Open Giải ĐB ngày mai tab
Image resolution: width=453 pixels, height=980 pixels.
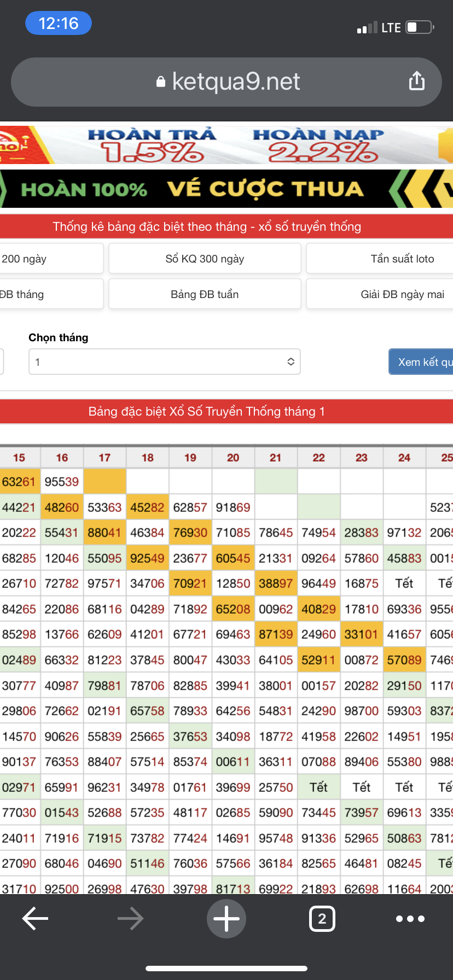pos(402,294)
